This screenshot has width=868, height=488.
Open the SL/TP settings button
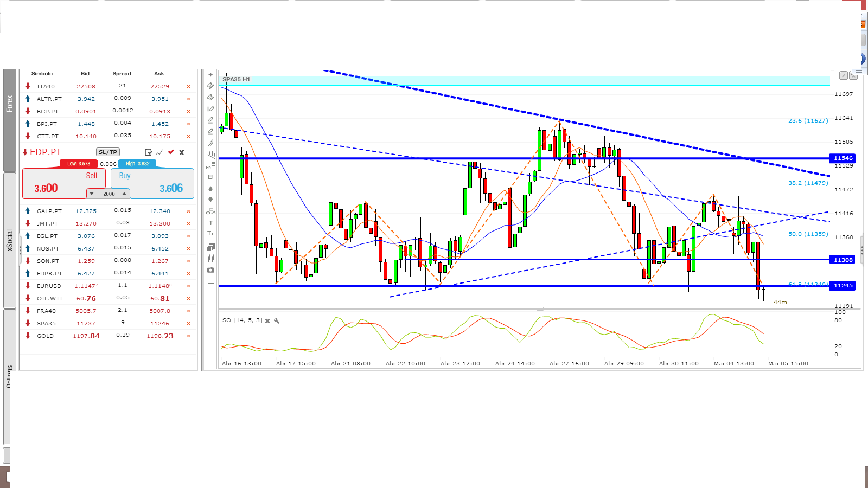[x=108, y=152]
